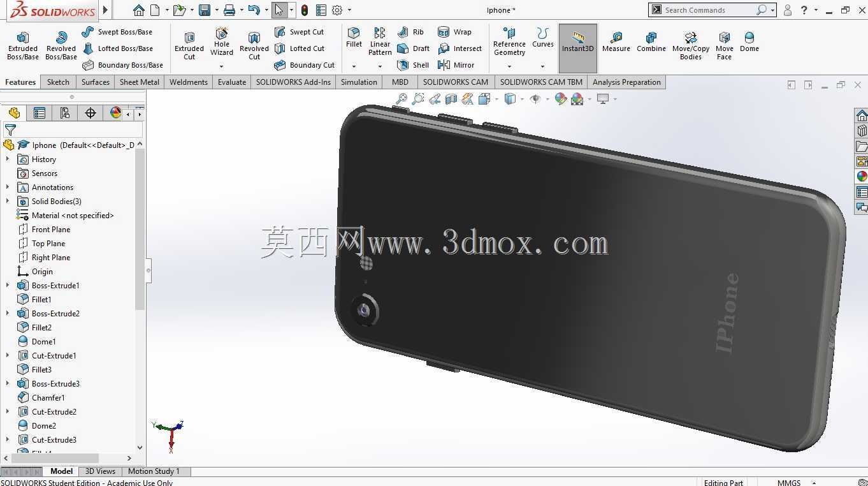Open the Fillet dropdown arrow
Image resolution: width=868 pixels, height=486 pixels.
[354, 66]
